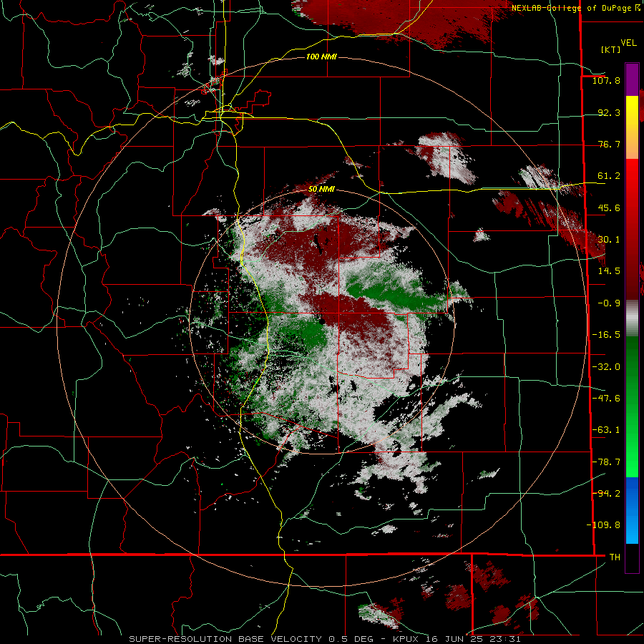Image resolution: width=644 pixels, height=644 pixels.
Task: Click the "100 NMI" range ring label
Action: [321, 57]
